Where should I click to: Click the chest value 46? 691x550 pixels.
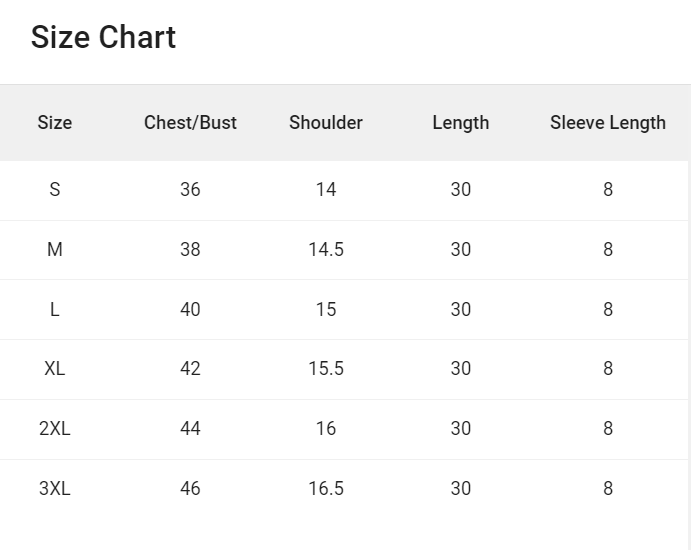[190, 489]
